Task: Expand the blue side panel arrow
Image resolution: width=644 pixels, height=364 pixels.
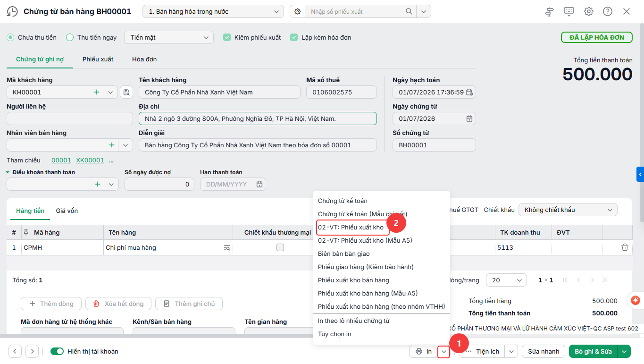Action: [x=640, y=174]
